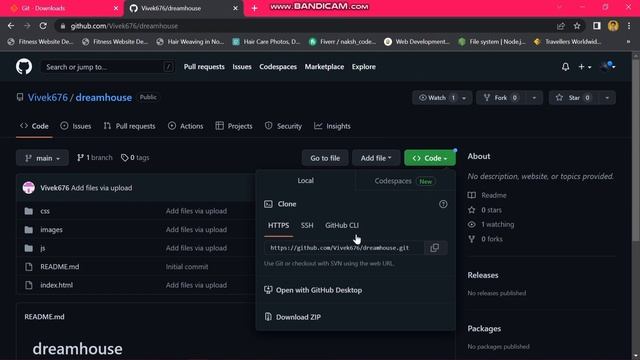
Task: Open Codespaces in the top navigation
Action: [x=278, y=67]
